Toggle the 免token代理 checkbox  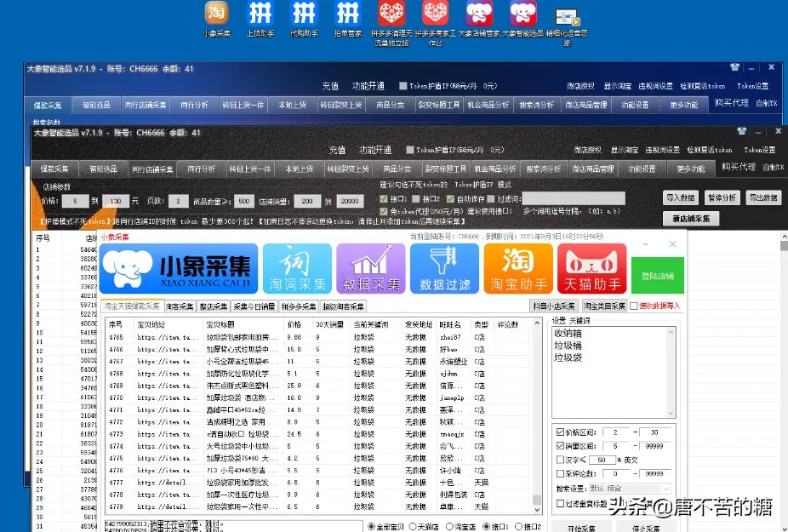pyautogui.click(x=384, y=211)
